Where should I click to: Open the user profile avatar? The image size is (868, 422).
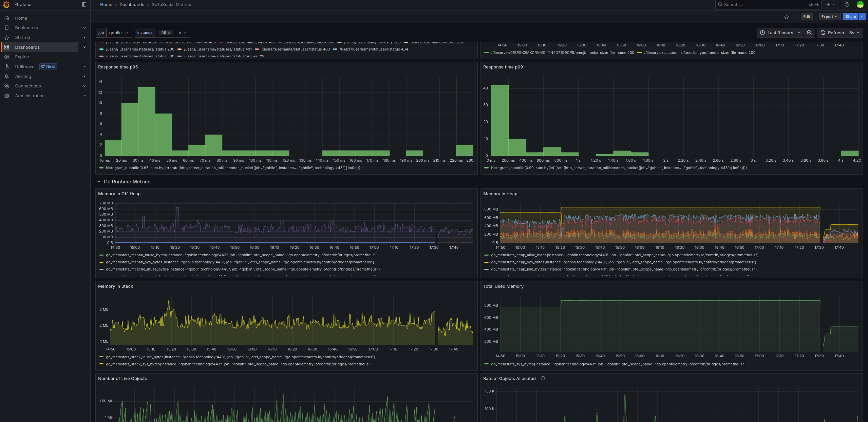click(x=860, y=5)
